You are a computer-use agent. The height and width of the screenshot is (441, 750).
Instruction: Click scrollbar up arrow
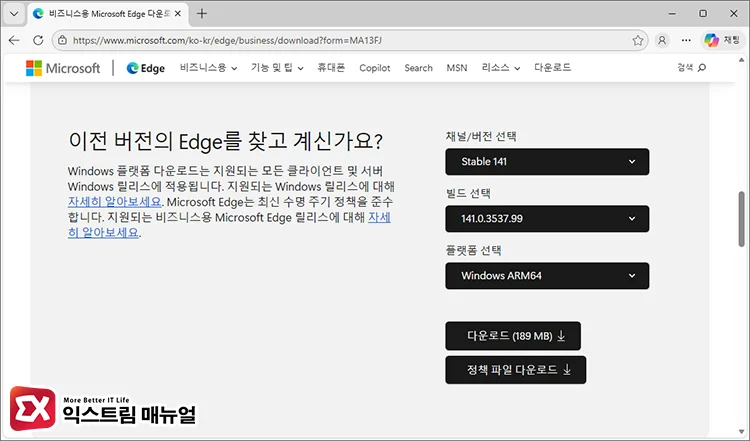[741, 60]
